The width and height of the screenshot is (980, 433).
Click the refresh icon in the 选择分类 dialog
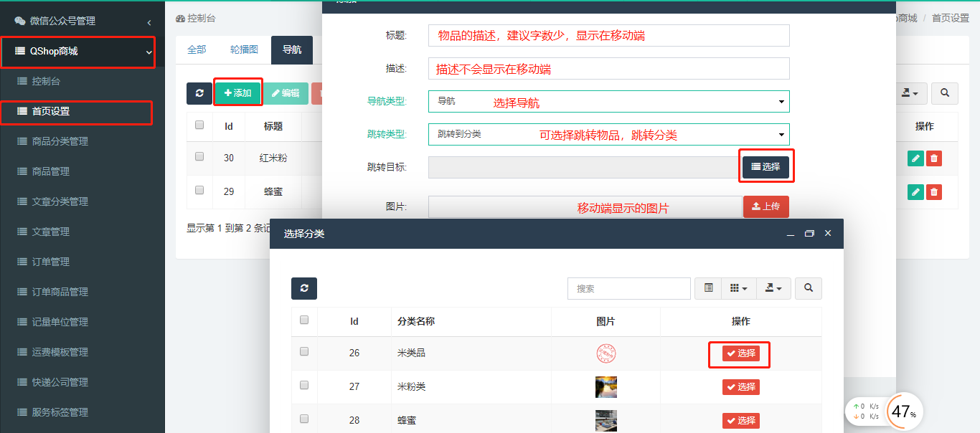(x=304, y=288)
